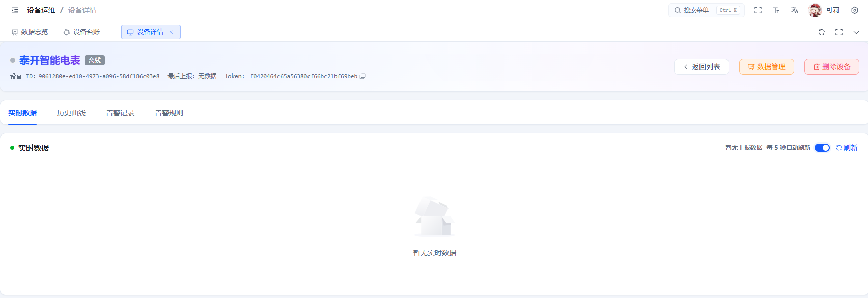Screen dimensions: 868x298
Task: Click the 刷新 link
Action: tap(847, 148)
